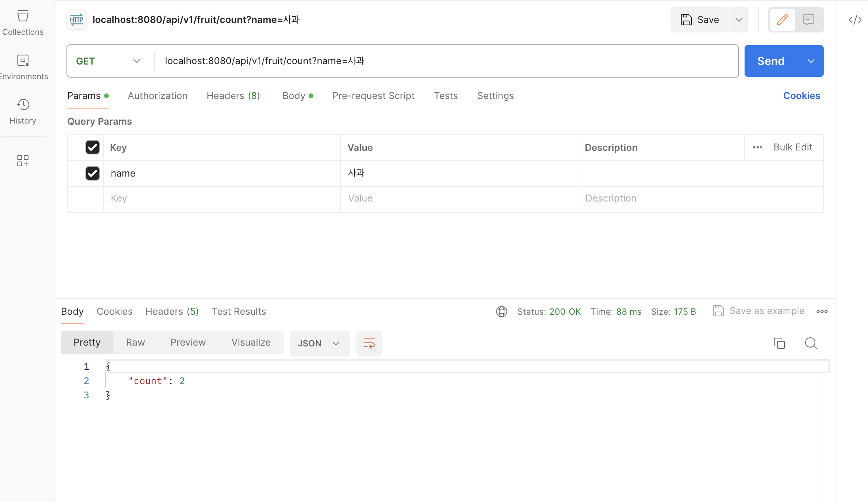Image resolution: width=868 pixels, height=502 pixels.
Task: Click the Send button
Action: (x=771, y=61)
